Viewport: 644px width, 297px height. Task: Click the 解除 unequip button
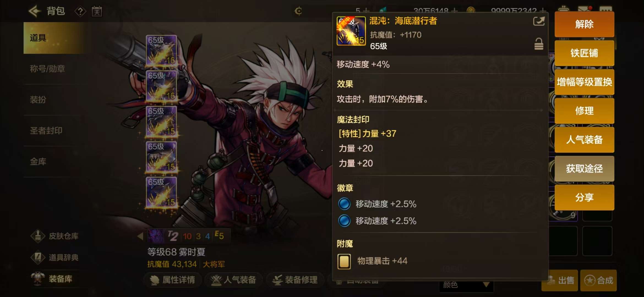point(584,24)
